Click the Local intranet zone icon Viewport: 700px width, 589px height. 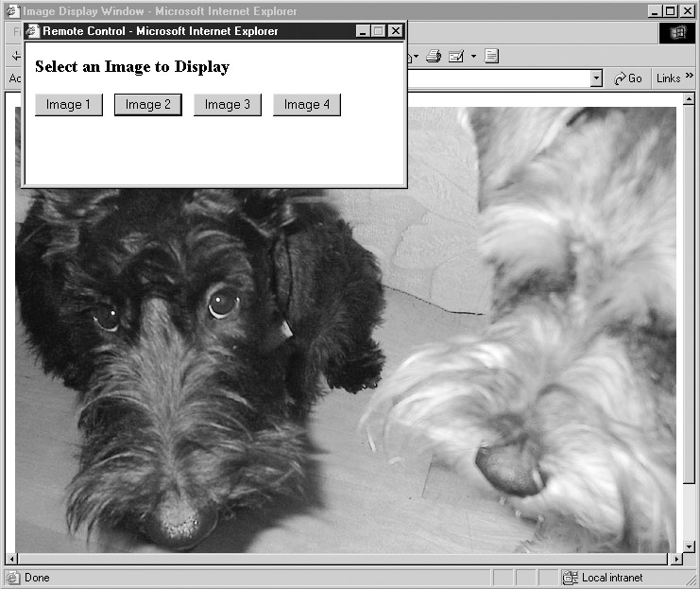[571, 578]
